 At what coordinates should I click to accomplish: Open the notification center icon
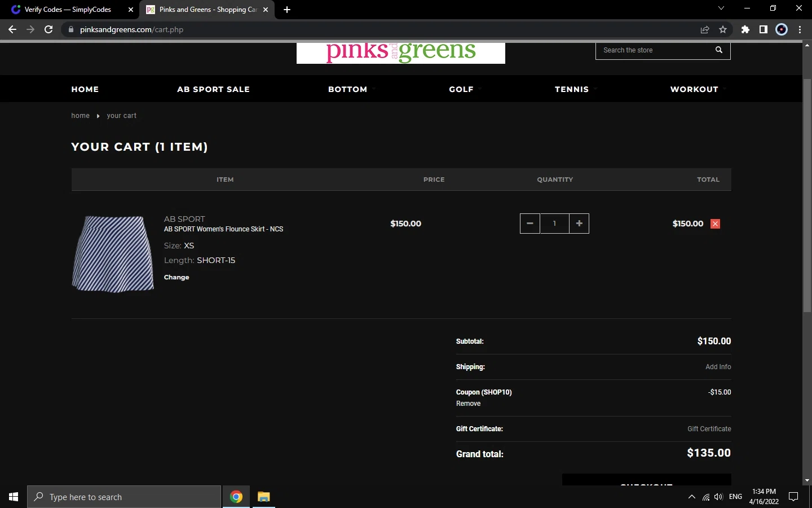tap(793, 497)
